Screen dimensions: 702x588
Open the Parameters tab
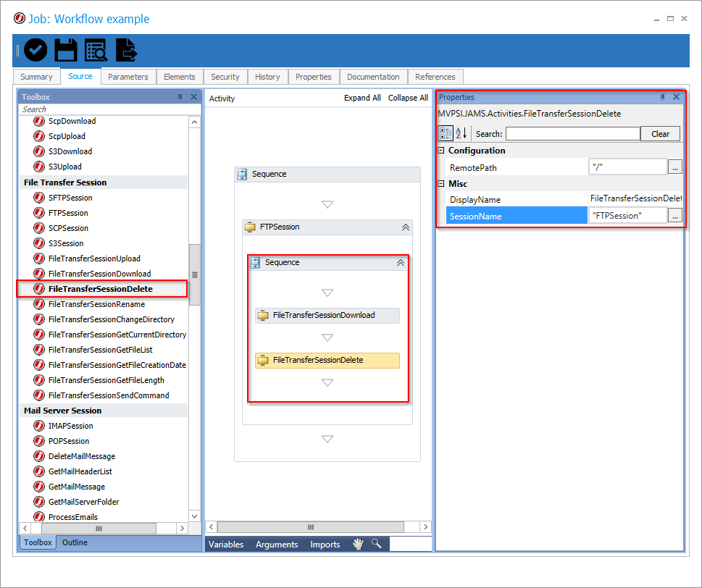tap(128, 77)
